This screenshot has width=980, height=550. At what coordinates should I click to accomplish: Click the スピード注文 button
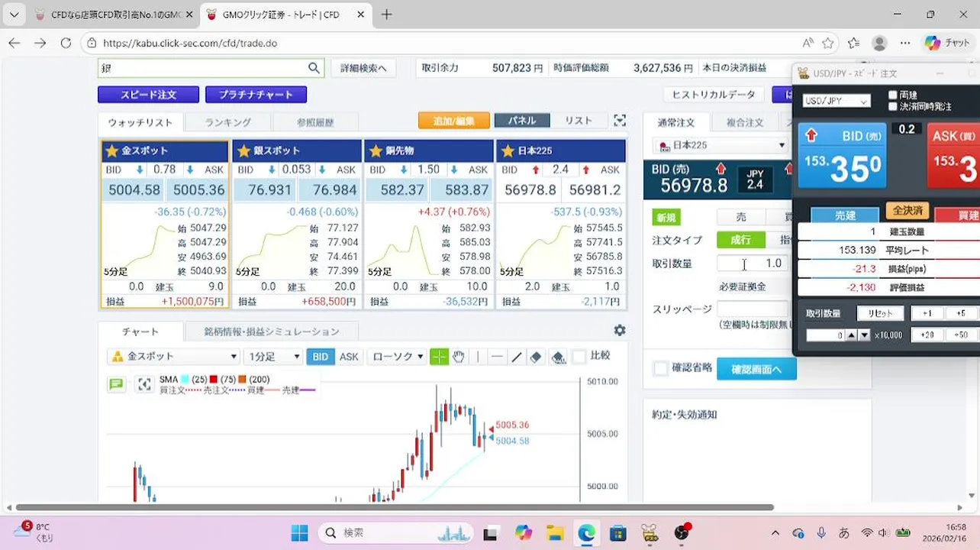[148, 95]
